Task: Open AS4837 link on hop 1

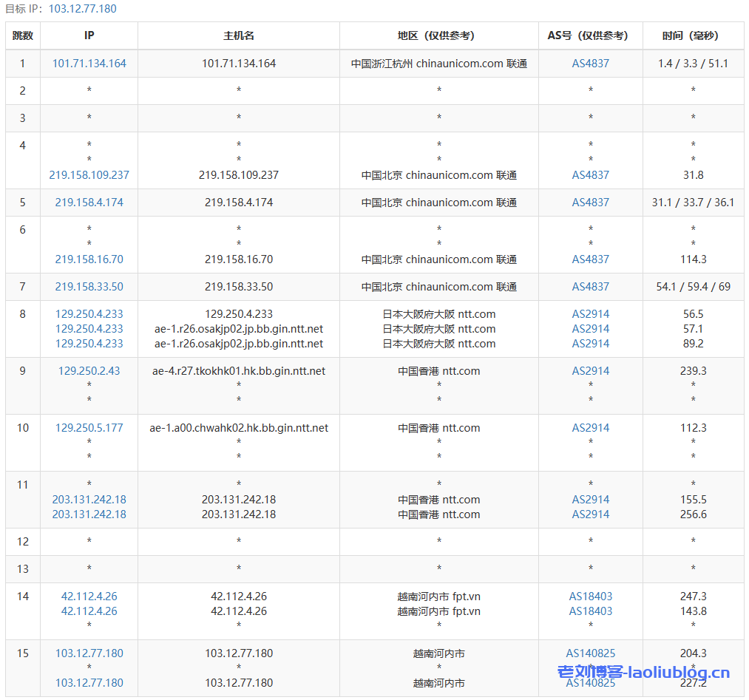Action: [x=589, y=64]
